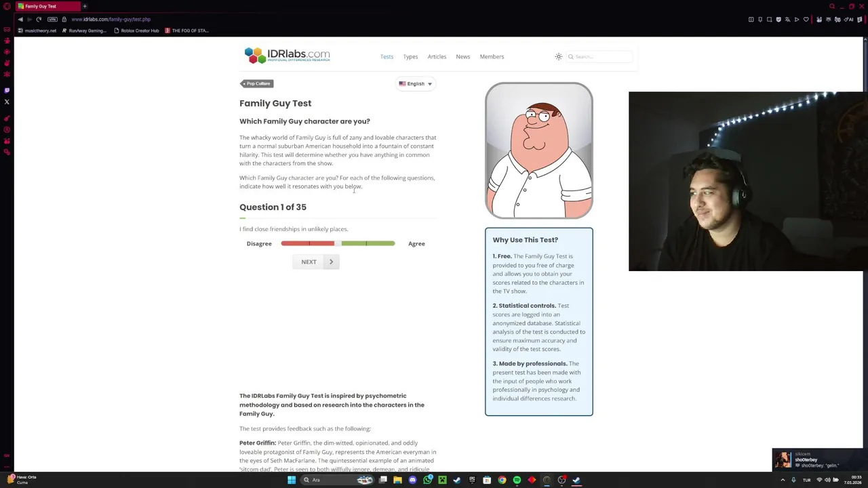
Task: Open the clock and date 00:33
Action: (852, 480)
